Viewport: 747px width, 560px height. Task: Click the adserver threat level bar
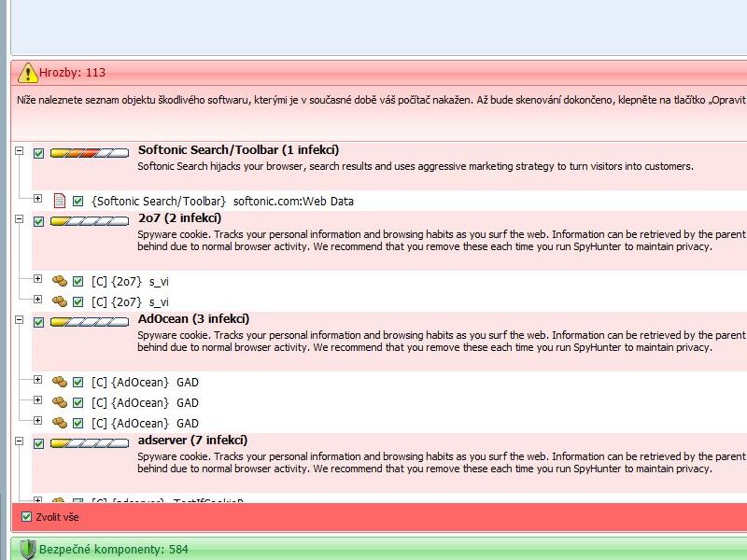(x=90, y=444)
